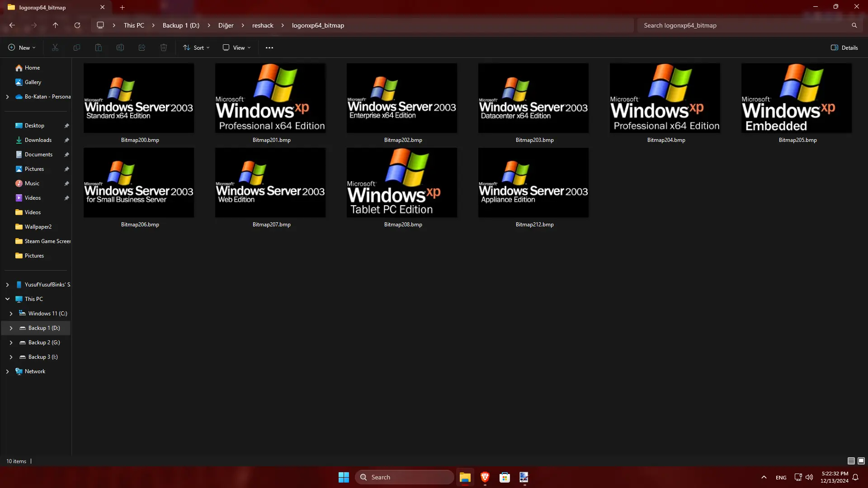Open File Explorer from taskbar
Image resolution: width=868 pixels, height=488 pixels.
(x=465, y=477)
